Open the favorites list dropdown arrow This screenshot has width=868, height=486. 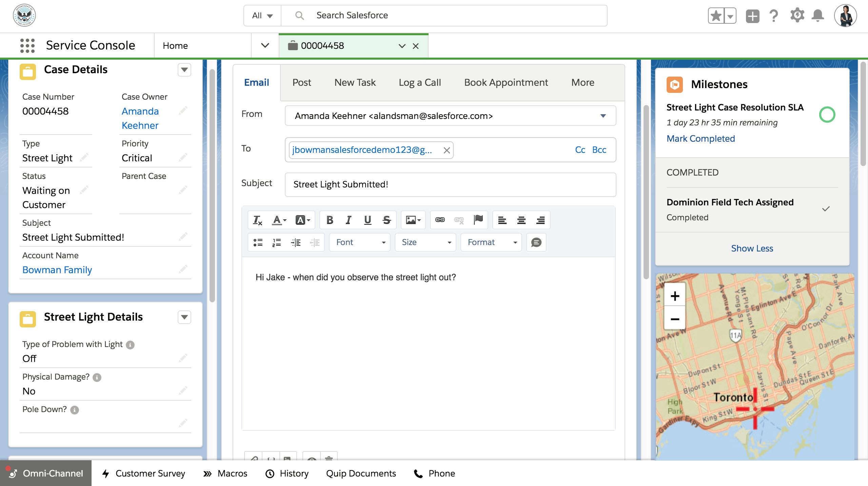[730, 16]
